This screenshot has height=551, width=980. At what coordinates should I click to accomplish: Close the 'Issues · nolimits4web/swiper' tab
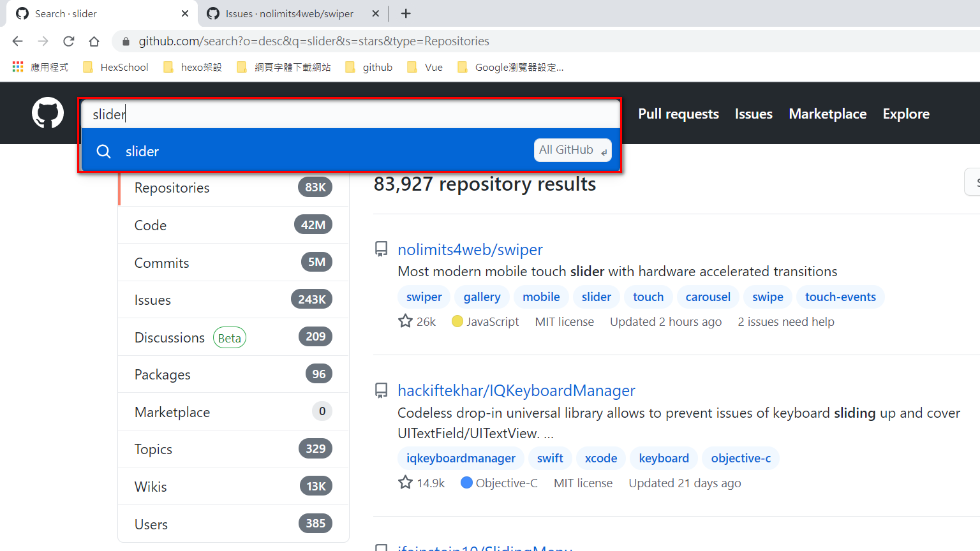pyautogui.click(x=376, y=13)
